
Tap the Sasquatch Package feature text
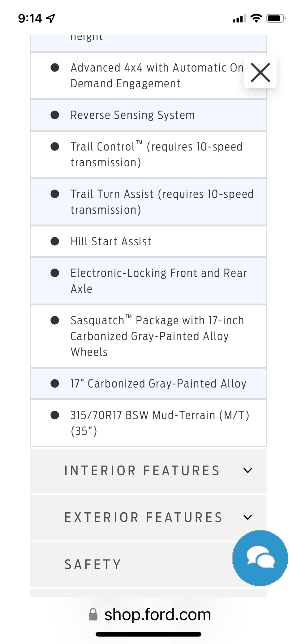(157, 336)
